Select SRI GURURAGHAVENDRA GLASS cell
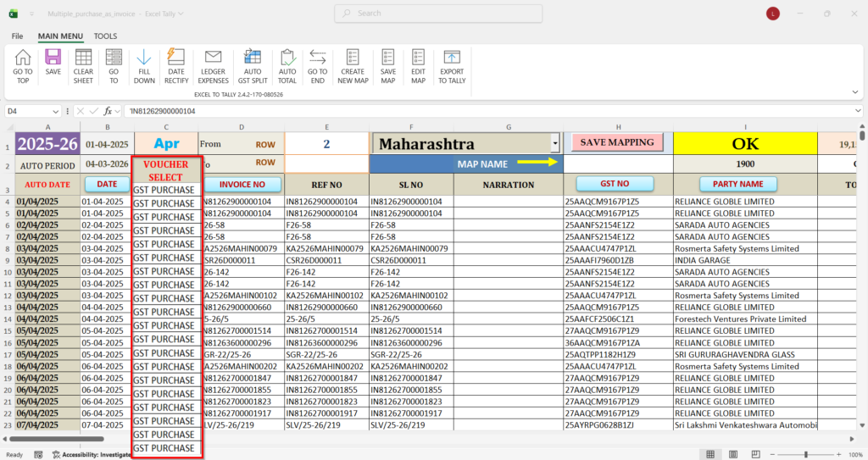868x460 pixels. coord(745,354)
